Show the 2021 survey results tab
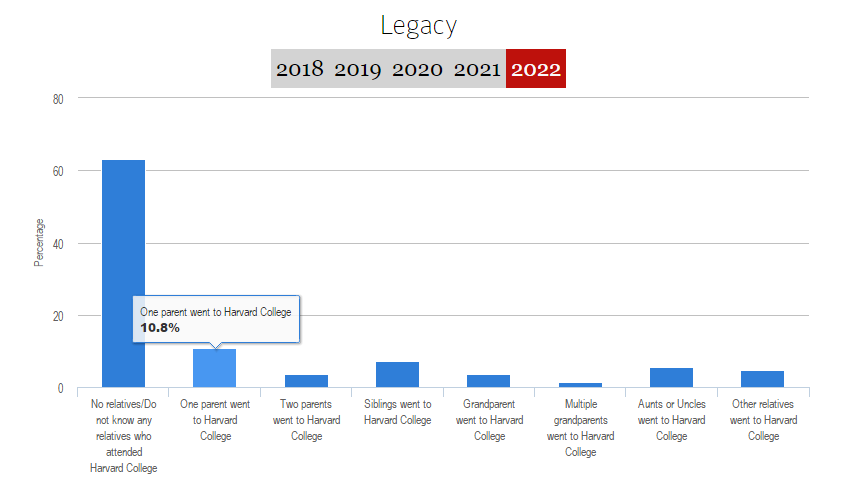The image size is (846, 484). point(476,69)
